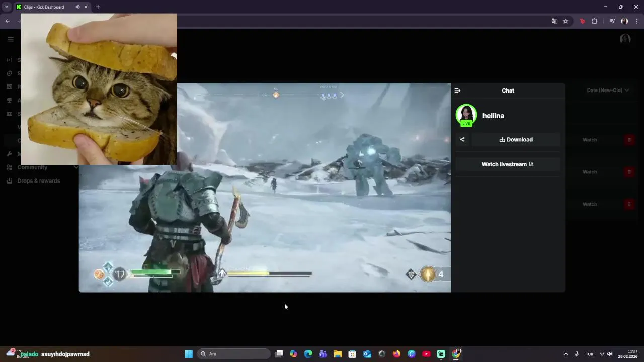Open the red Tp extension
Screen dimensions: 644x362
tap(583, 21)
